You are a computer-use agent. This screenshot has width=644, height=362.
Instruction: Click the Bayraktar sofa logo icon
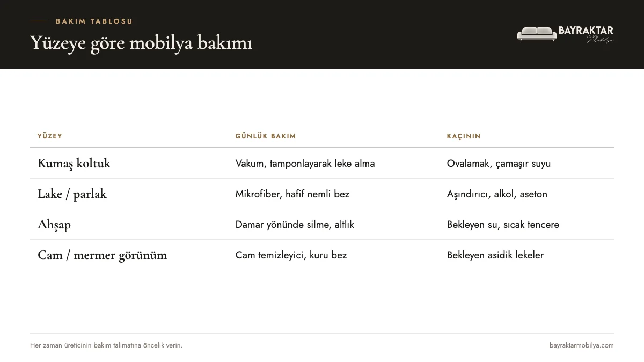coord(536,34)
